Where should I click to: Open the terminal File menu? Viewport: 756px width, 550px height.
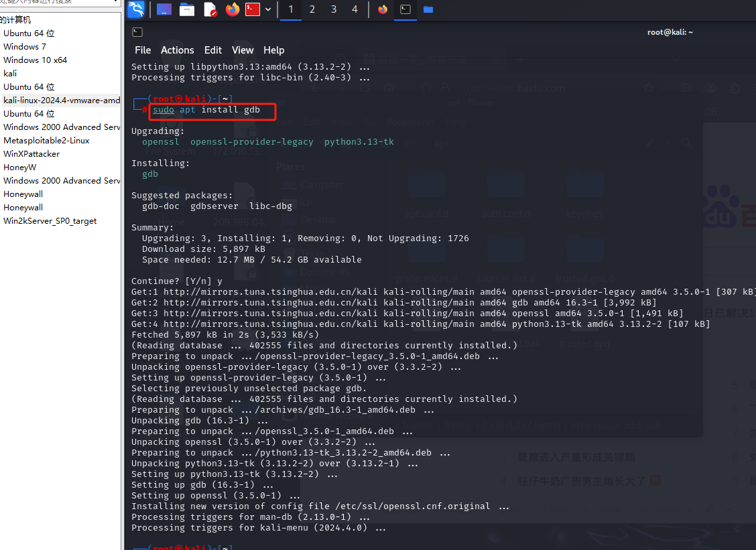click(143, 50)
